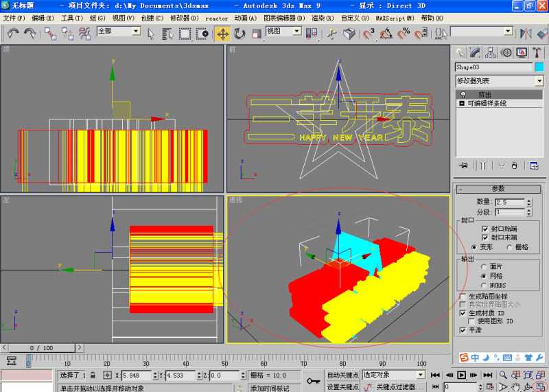549x392 pixels.
Task: Open the reactor menu
Action: pos(216,19)
